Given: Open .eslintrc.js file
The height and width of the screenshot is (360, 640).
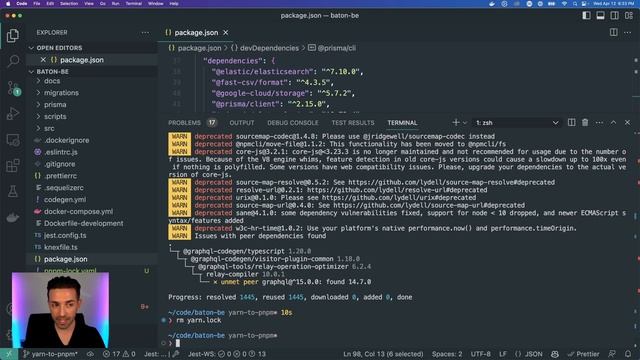Looking at the screenshot, I should [x=61, y=152].
